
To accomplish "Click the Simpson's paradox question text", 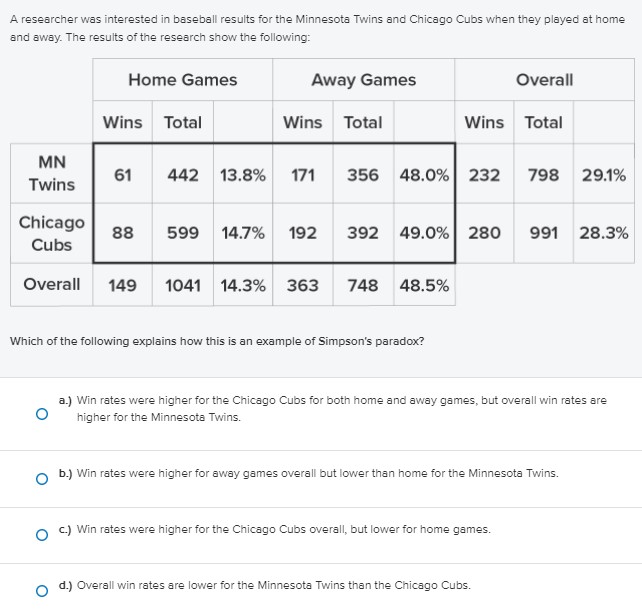I will tap(217, 341).
